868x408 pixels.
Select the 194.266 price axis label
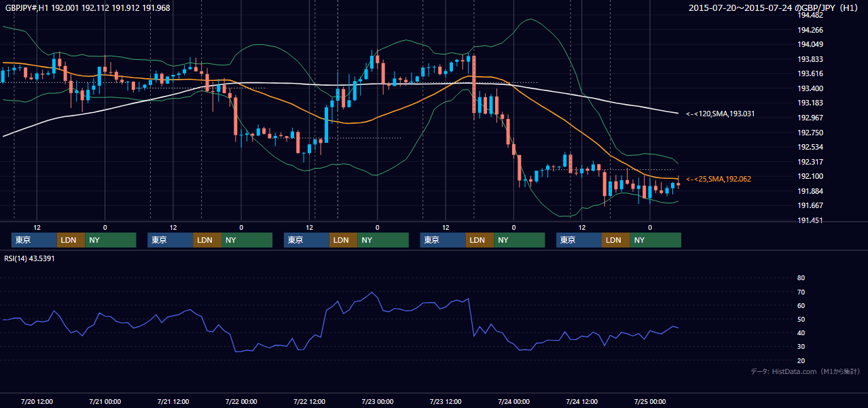(810, 30)
